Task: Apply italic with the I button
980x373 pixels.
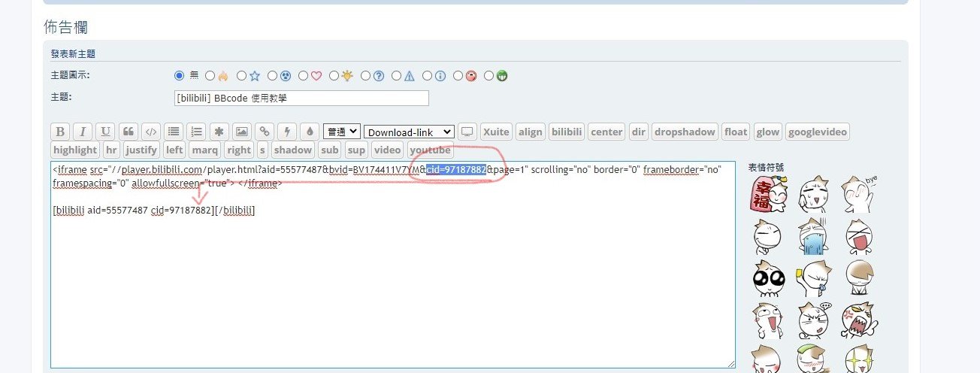Action: pos(83,132)
